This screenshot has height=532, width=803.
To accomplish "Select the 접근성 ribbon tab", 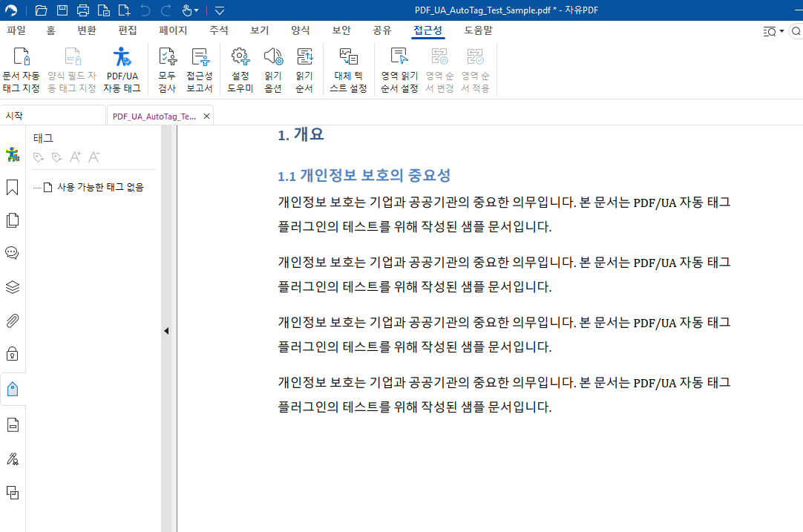I will coord(427,30).
